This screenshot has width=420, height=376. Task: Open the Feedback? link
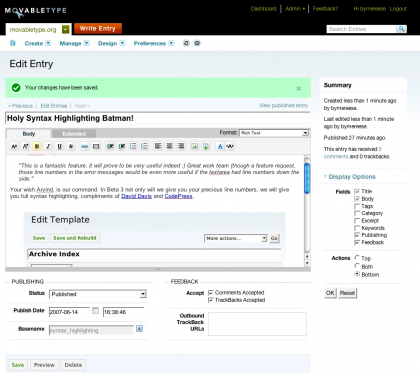tap(325, 9)
